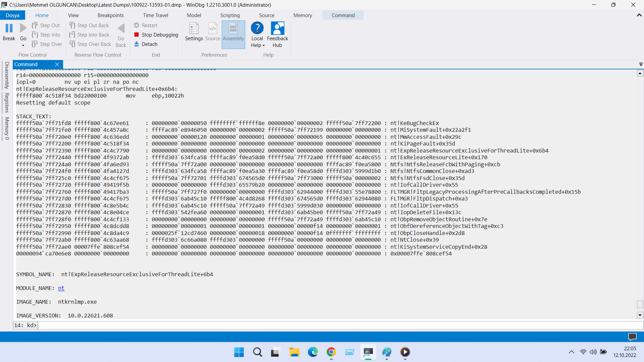644x362 pixels.
Task: Toggle Source mode preference
Action: [x=213, y=32]
